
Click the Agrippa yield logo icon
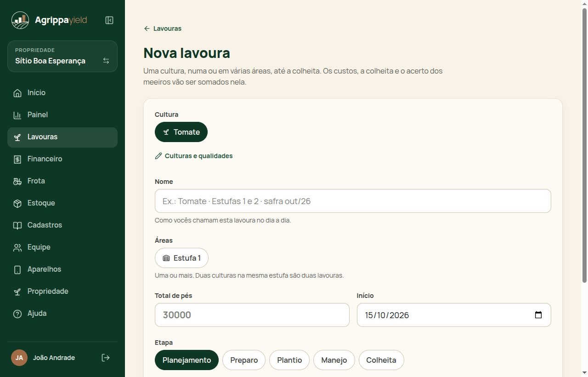pyautogui.click(x=20, y=20)
